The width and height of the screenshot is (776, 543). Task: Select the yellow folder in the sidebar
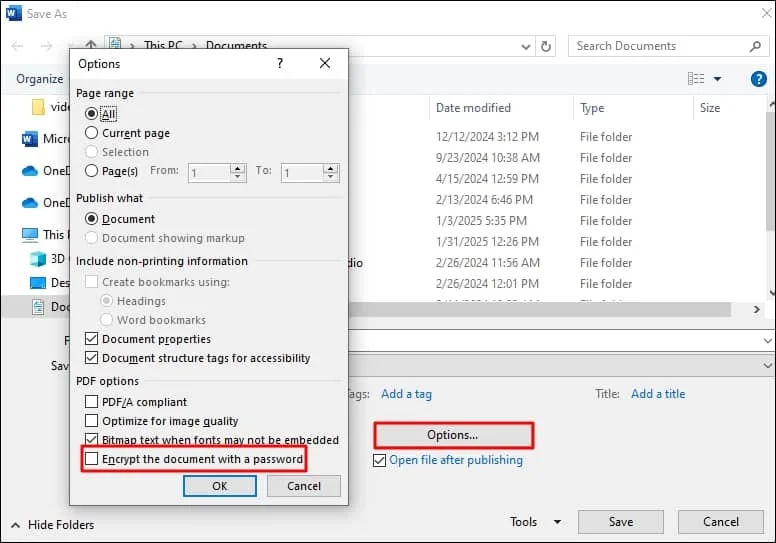coord(38,107)
